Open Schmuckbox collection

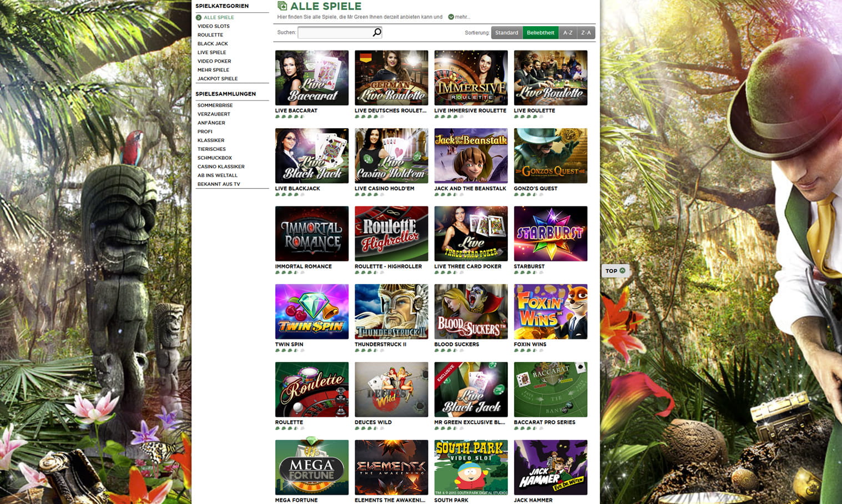pos(215,158)
